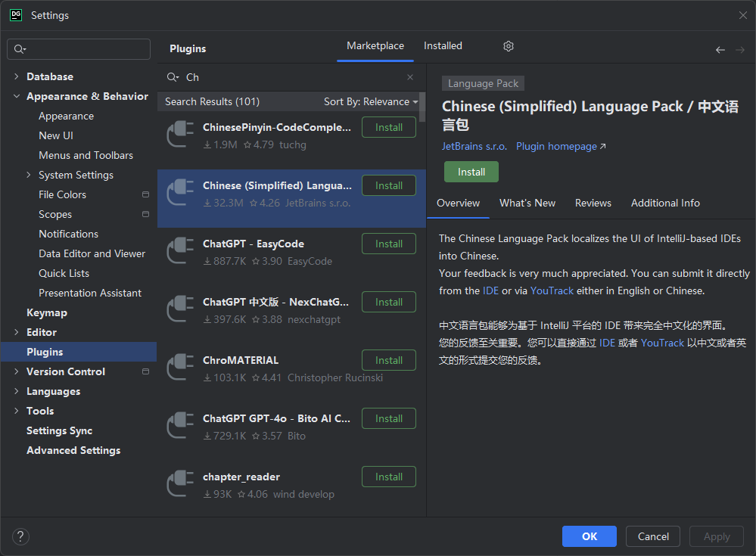Collapse the Appearance & Behavior node

[17, 96]
